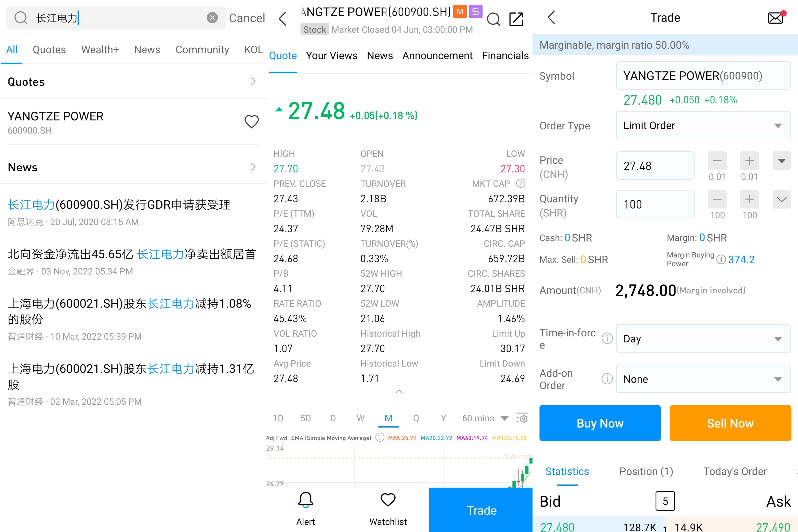Screen dimensions: 798x532
Task: Focus the Price input showing 27.48
Action: [x=655, y=166]
